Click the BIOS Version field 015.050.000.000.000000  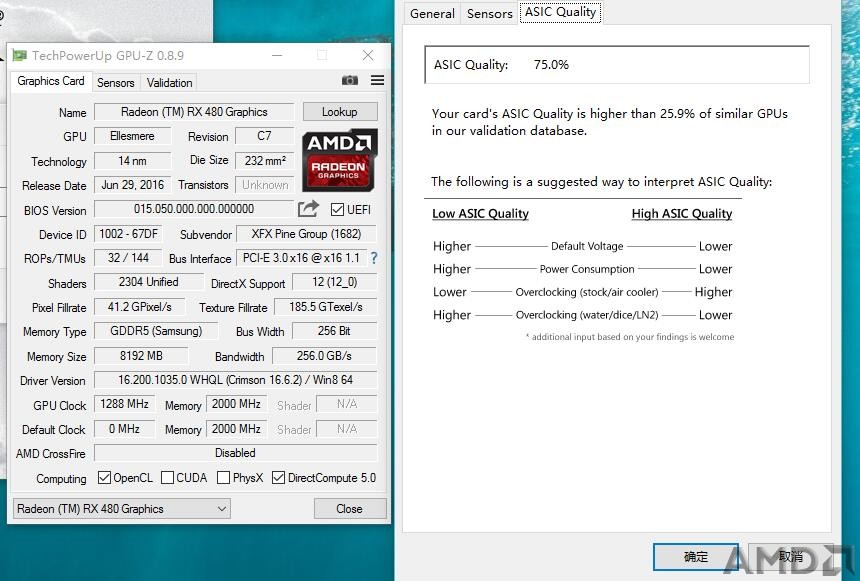194,209
